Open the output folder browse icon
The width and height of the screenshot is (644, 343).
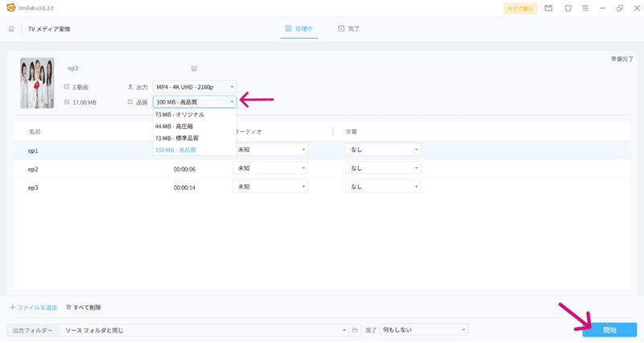coord(355,330)
